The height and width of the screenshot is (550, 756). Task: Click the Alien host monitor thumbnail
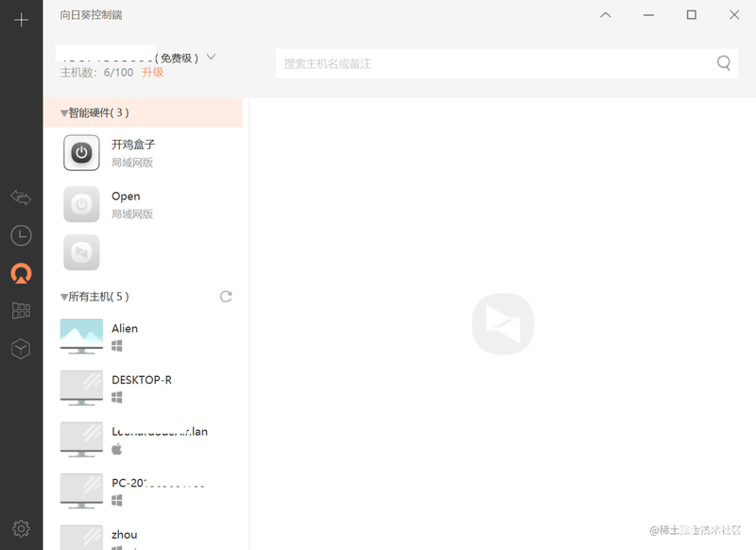point(81,336)
